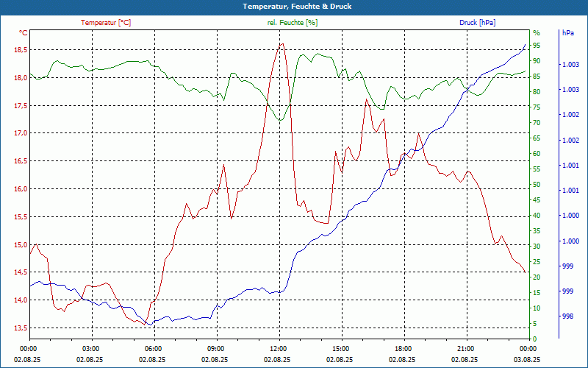This screenshot has height=368, width=588.
Task: Click the 15,5 temperature axis tick
Action: coord(21,216)
